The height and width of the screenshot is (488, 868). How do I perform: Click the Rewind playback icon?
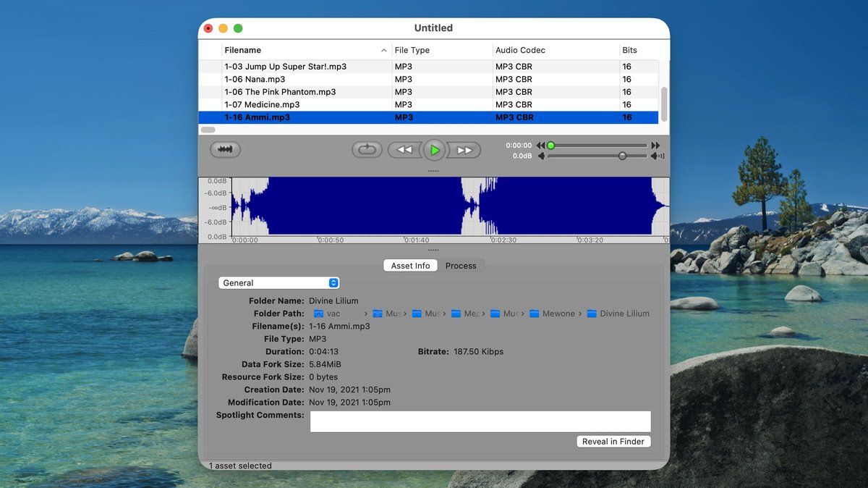(405, 150)
